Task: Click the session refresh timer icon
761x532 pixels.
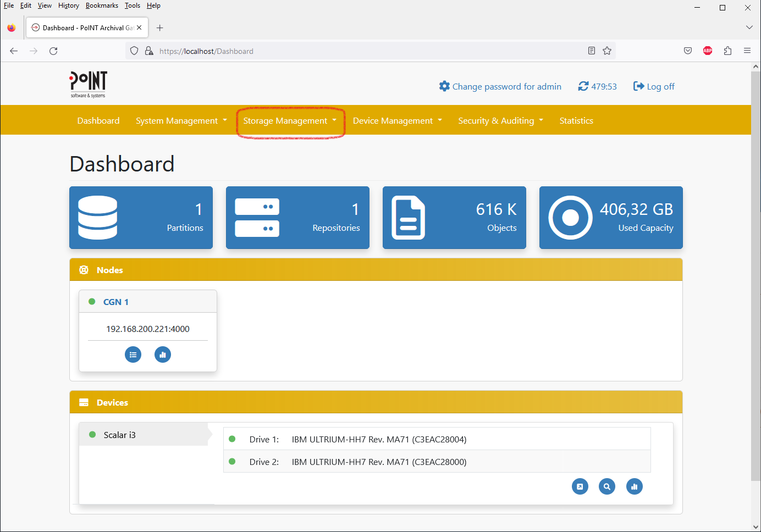Action: (x=584, y=86)
